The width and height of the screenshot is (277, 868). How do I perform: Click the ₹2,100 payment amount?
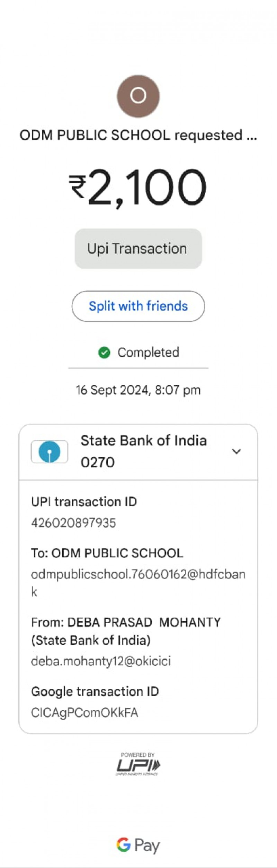pos(138,187)
